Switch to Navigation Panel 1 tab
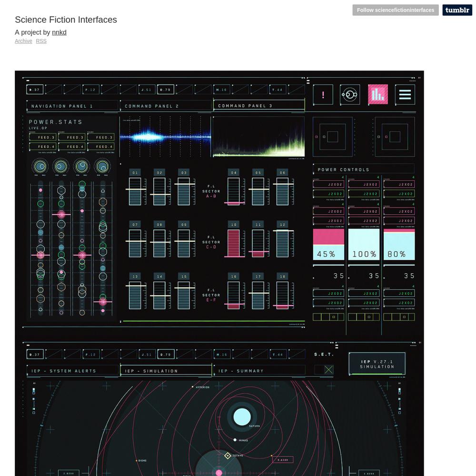Image resolution: width=476 pixels, height=476 pixels. tap(72, 106)
